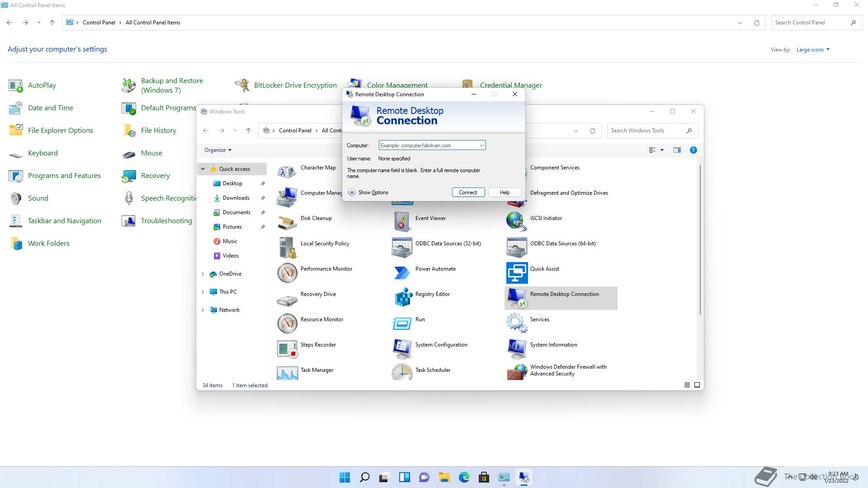Select Pictures in the navigation pane
The image size is (868, 488).
232,227
